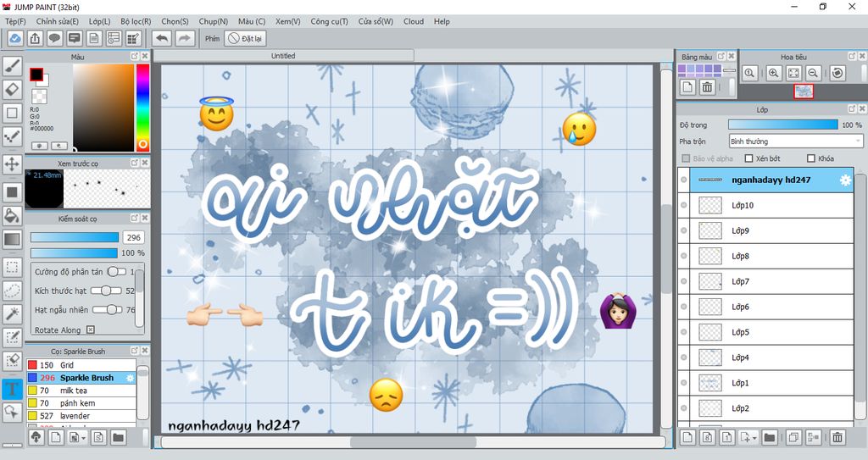Delete layer using bottom-right trash icon
Viewport: 868px width, 460px height.
[x=837, y=437]
